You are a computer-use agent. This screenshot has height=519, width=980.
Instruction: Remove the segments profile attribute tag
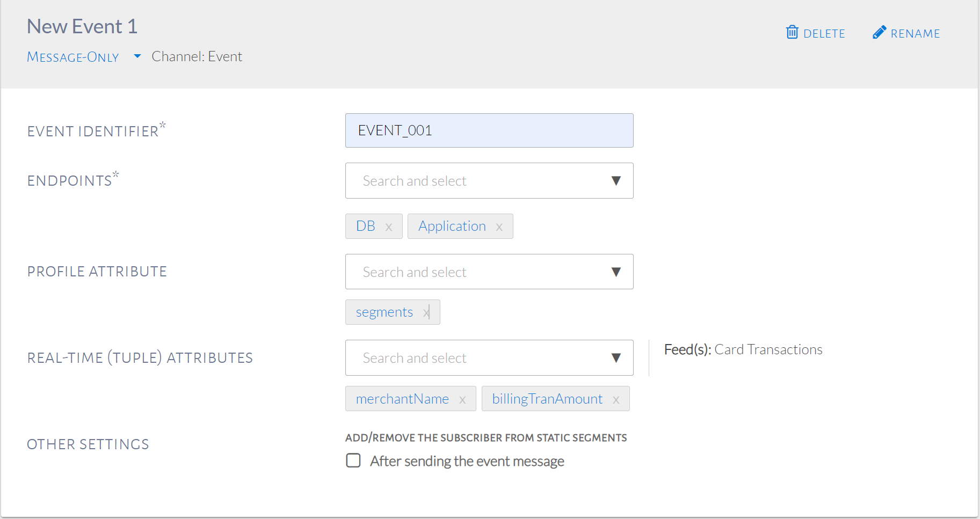point(426,312)
